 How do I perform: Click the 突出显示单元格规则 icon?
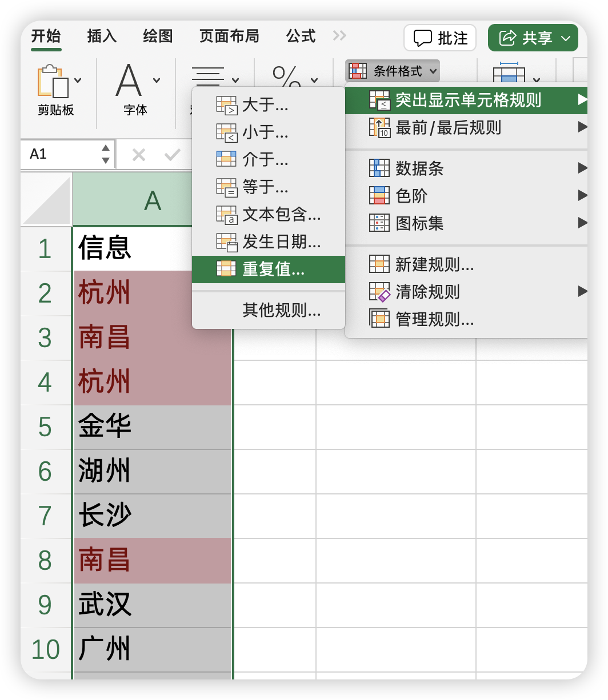(379, 100)
